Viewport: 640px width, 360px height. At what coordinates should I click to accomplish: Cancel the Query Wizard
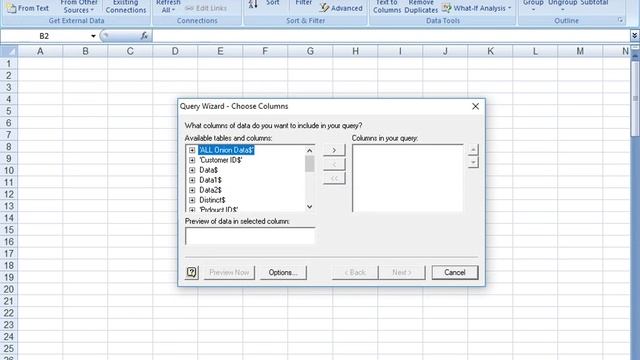(455, 272)
